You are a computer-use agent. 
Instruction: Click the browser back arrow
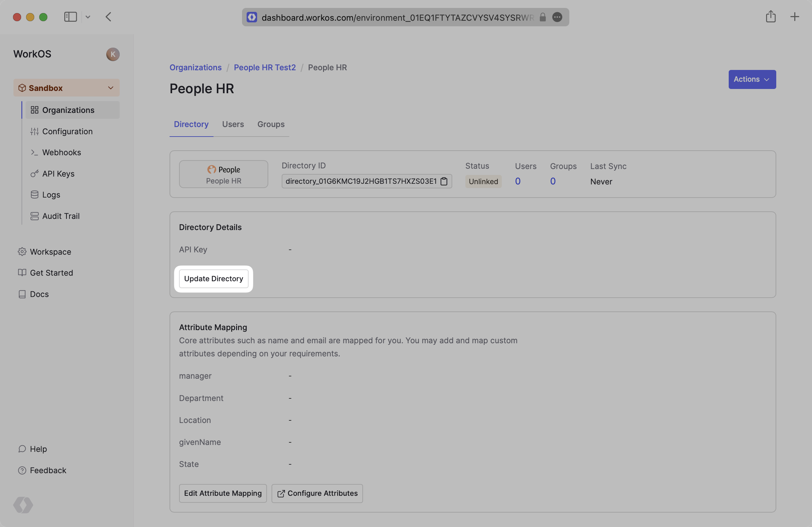coord(108,17)
